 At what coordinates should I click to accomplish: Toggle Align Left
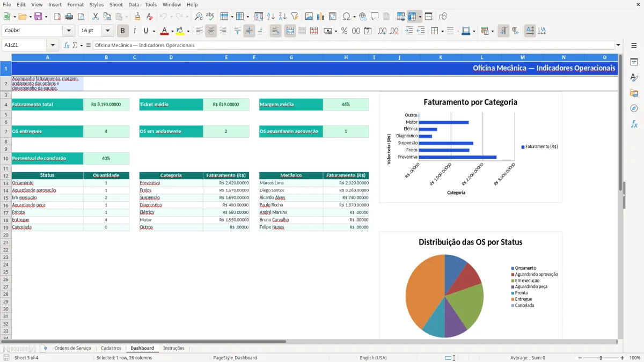[199, 31]
